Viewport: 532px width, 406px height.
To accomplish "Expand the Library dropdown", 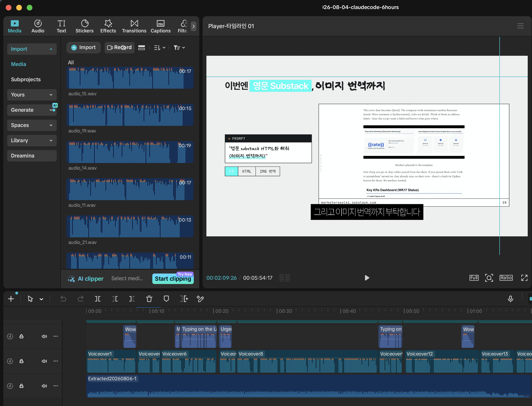I will click(32, 140).
